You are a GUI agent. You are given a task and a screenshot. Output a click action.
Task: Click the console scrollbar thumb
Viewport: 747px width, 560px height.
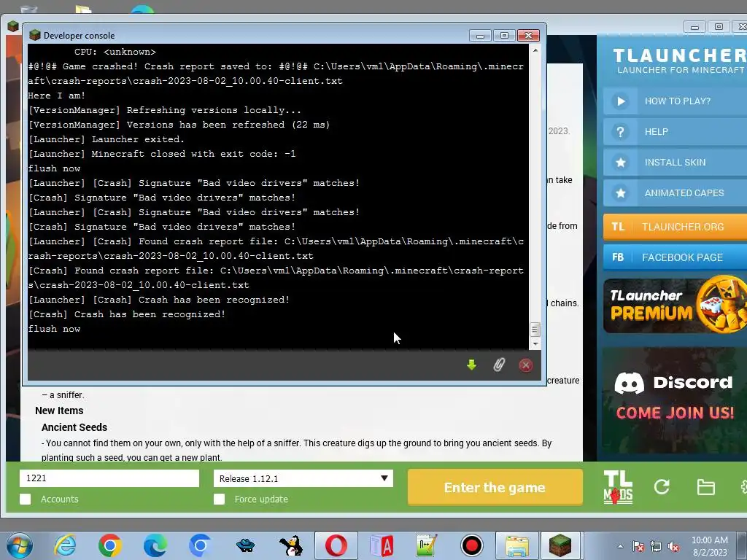[x=535, y=329]
